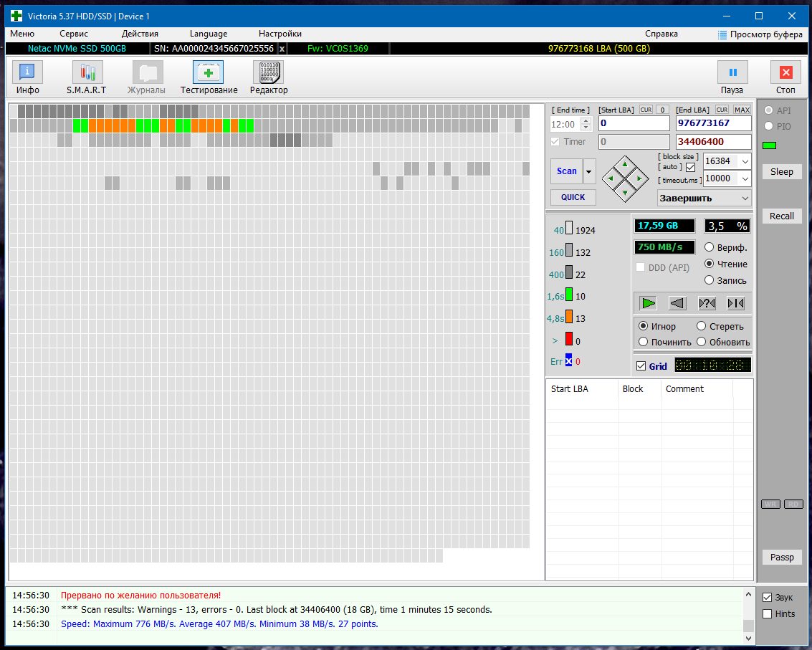Open the Справка help menu

coord(661,34)
